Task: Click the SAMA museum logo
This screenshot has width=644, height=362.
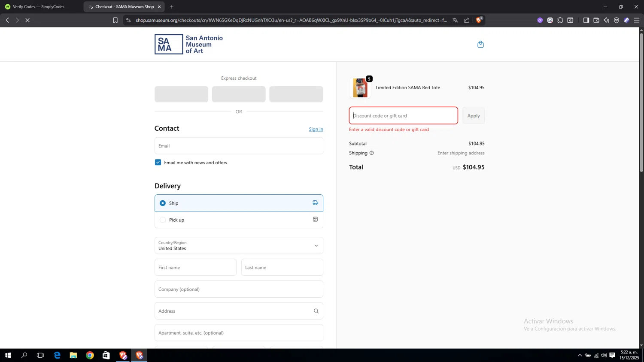Action: [188, 44]
